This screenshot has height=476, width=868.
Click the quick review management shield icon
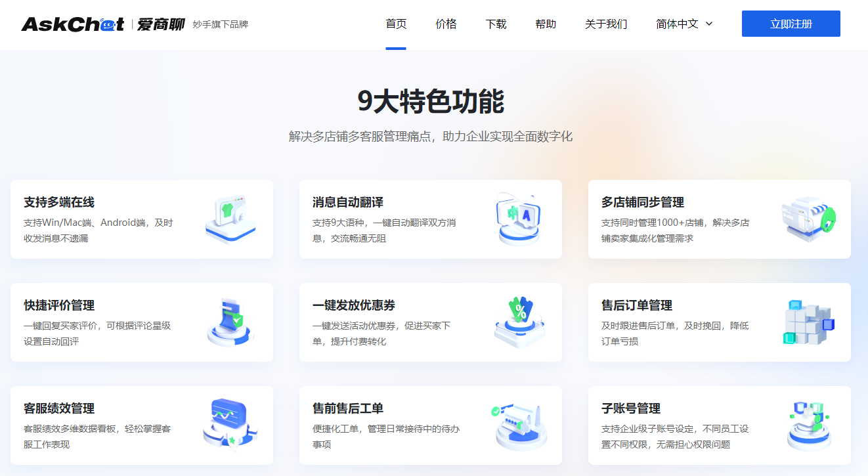(x=230, y=322)
